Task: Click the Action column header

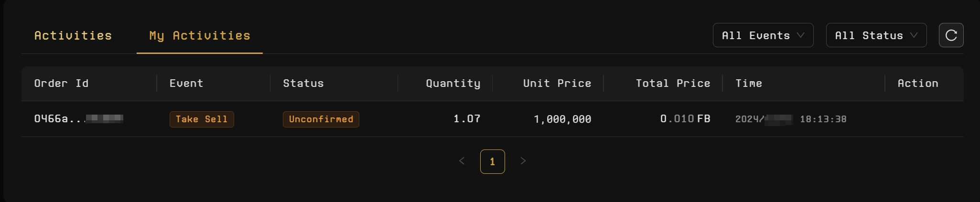Action: click(918, 84)
